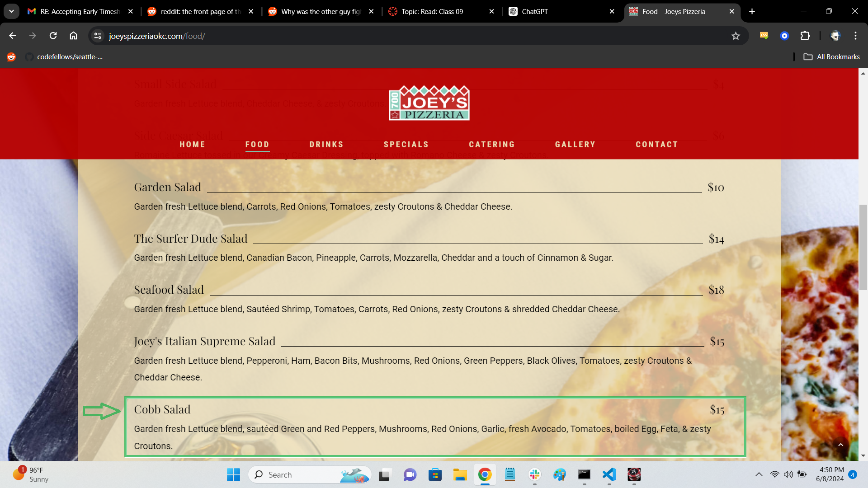Bookmark this page with the star icon
This screenshot has width=868, height=488.
click(736, 36)
